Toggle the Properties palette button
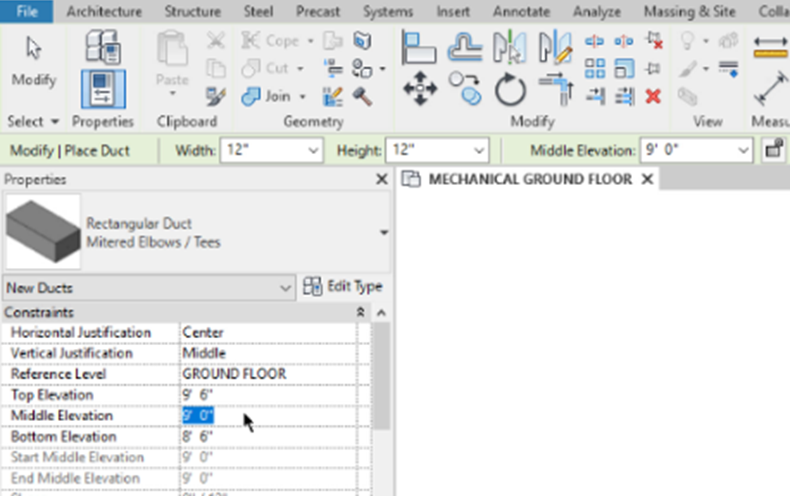Screen dimensions: 790x496 [x=103, y=89]
